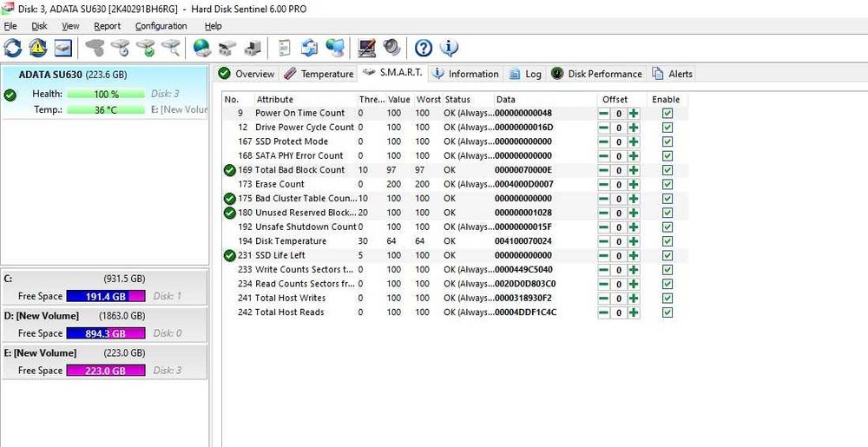The image size is (868, 447).
Task: Uncheck Enable for Power On Time Count
Action: (667, 114)
